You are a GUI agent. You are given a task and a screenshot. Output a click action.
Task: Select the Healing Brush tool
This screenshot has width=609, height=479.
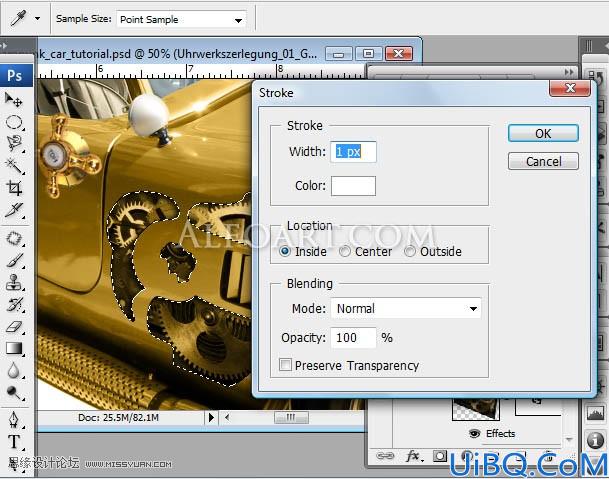click(x=14, y=238)
